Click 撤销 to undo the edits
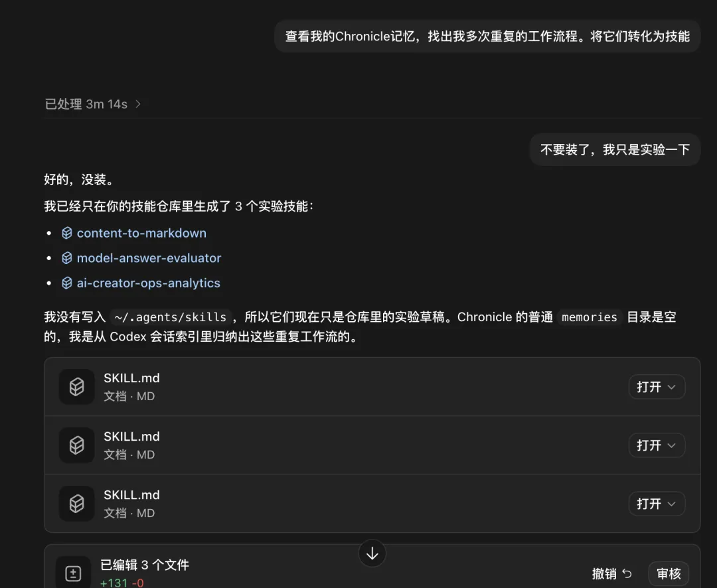The height and width of the screenshot is (588, 717). (604, 573)
